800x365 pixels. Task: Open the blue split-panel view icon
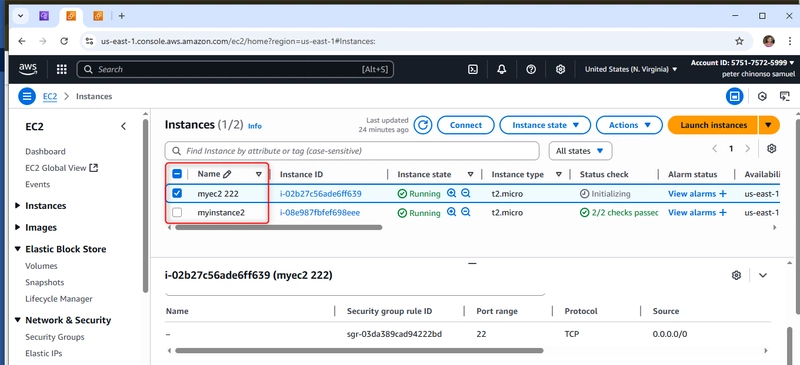734,96
